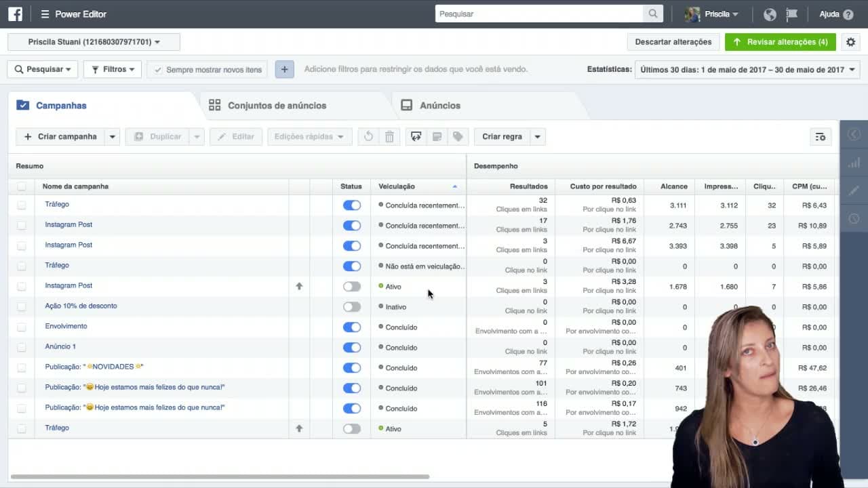
Task: Open the column customization icon
Action: (821, 137)
